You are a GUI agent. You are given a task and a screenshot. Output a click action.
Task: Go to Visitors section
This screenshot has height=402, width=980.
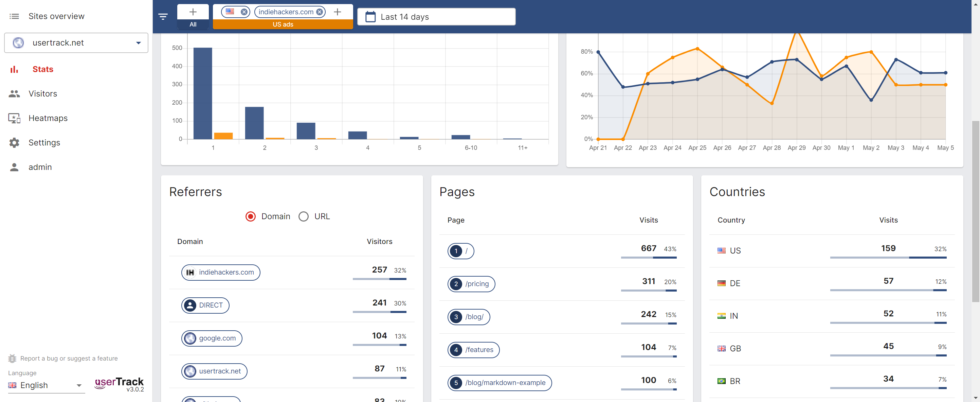pyautogui.click(x=42, y=94)
